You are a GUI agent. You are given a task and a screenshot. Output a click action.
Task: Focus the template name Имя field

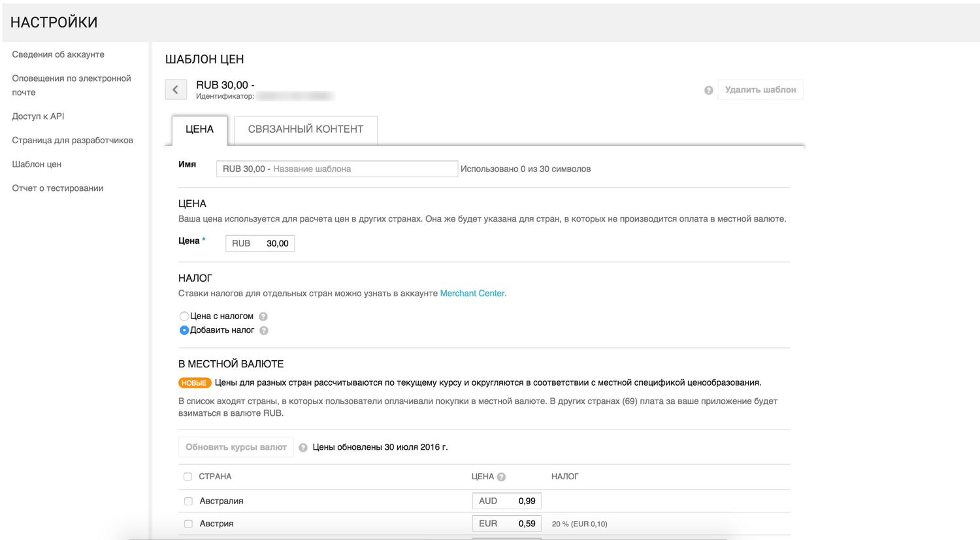pyautogui.click(x=337, y=169)
